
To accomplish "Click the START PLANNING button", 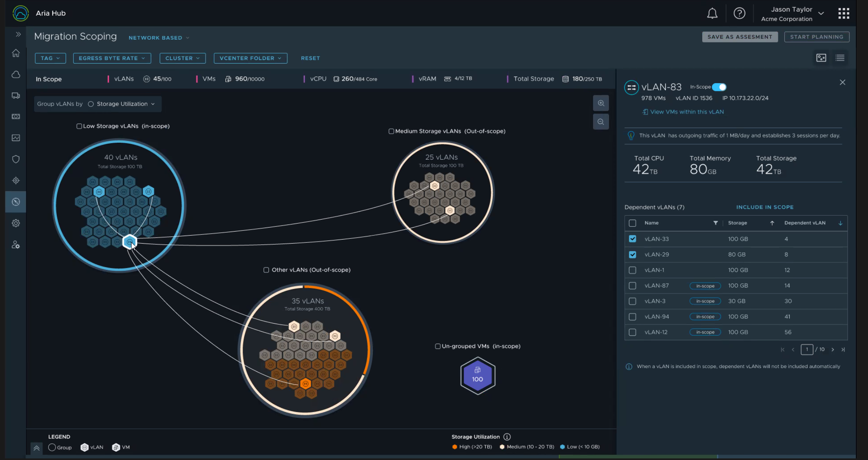I will tap(816, 37).
